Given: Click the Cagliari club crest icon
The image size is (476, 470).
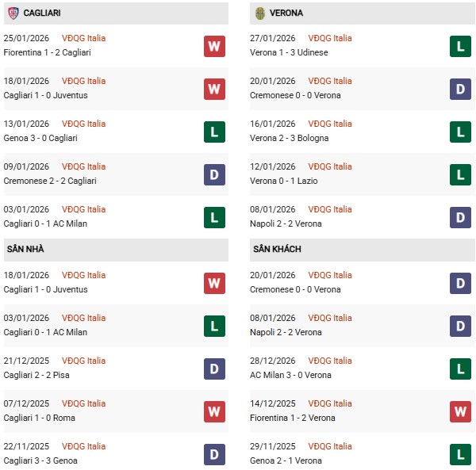Looking at the screenshot, I should (13, 13).
